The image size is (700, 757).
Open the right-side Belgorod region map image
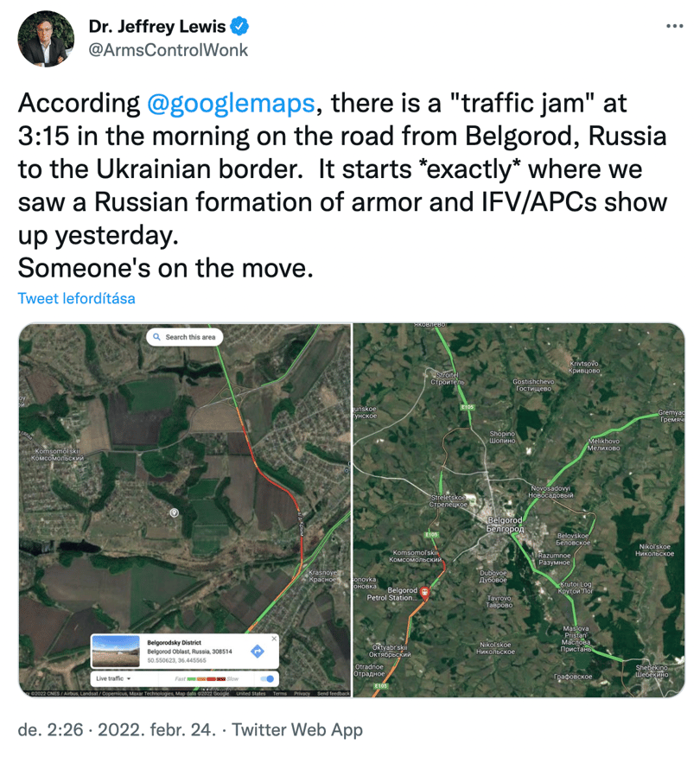(519, 510)
